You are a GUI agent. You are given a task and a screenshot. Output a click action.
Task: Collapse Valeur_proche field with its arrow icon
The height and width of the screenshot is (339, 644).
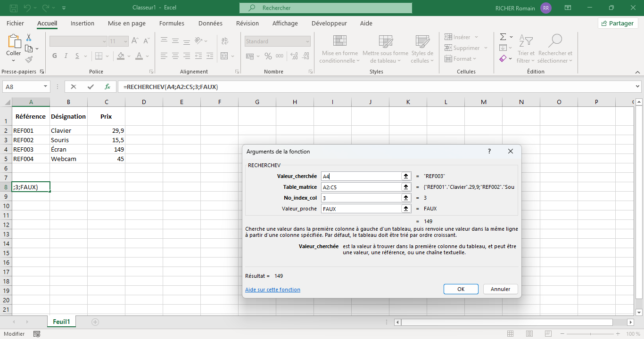point(405,209)
